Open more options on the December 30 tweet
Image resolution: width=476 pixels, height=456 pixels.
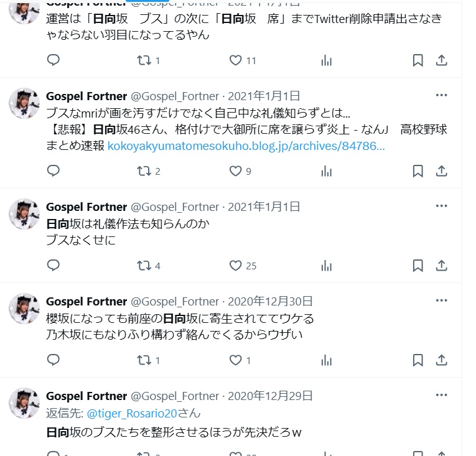[x=441, y=300]
